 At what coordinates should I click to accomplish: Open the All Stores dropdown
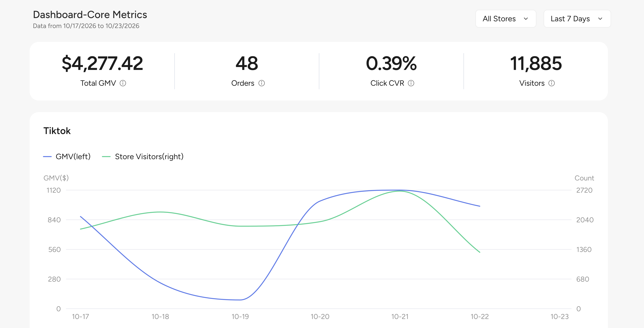(x=506, y=19)
